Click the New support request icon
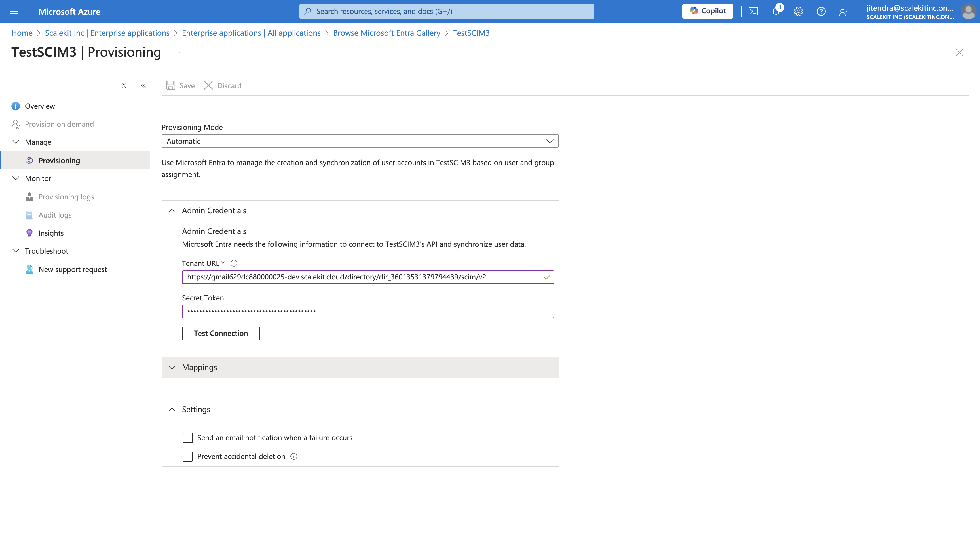Image resolution: width=980 pixels, height=544 pixels. pos(29,269)
